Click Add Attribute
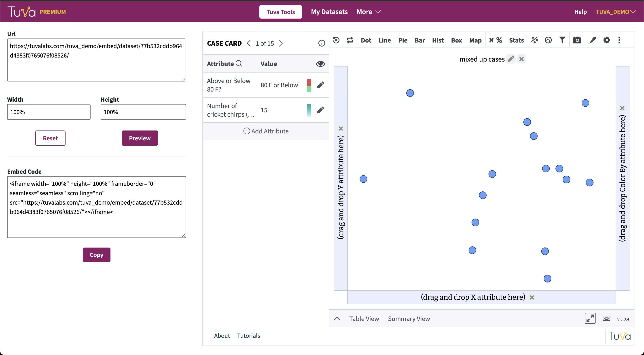 266,131
